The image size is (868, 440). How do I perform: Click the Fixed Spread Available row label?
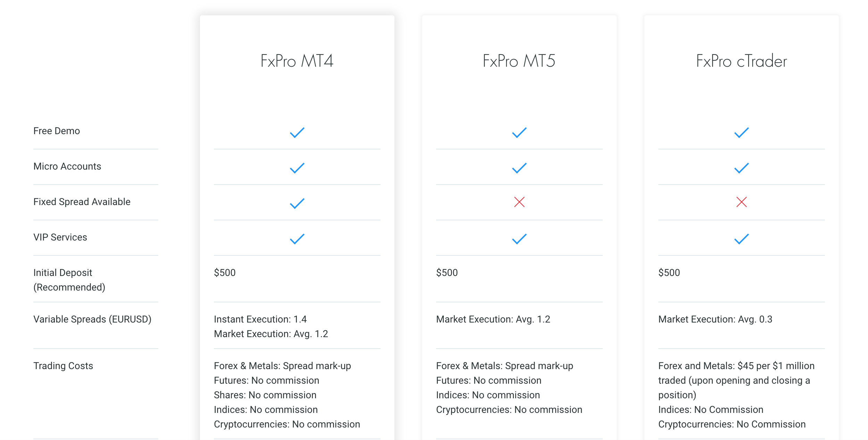[x=82, y=202]
